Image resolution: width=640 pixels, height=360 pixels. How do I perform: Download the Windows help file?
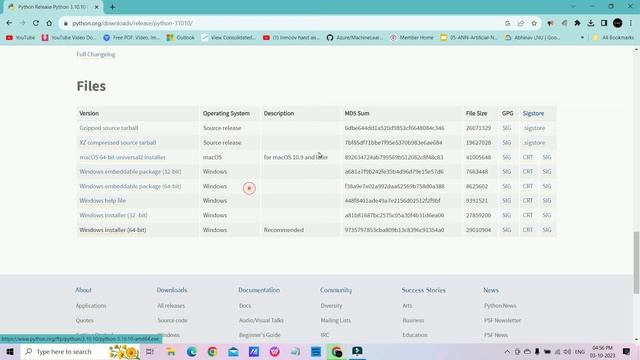pos(102,201)
